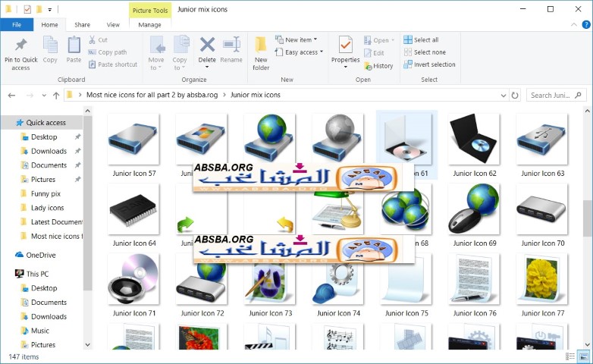593x364 pixels.
Task: Click the Rename icon in Organize
Action: 231,45
